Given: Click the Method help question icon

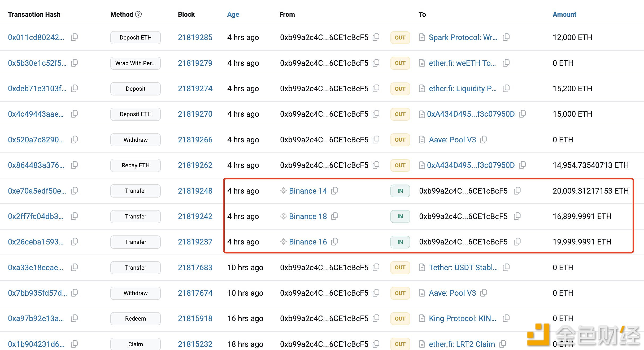Looking at the screenshot, I should 138,14.
